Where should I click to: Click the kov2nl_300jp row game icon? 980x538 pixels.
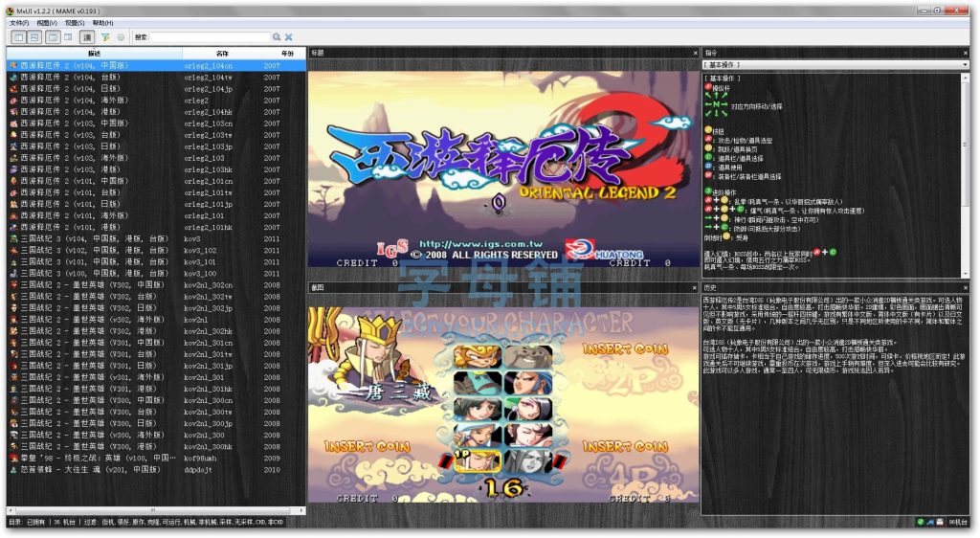click(13, 423)
